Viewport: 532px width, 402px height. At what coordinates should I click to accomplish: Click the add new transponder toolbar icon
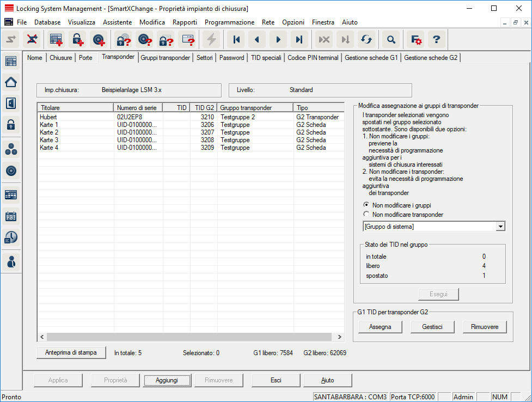pos(99,39)
